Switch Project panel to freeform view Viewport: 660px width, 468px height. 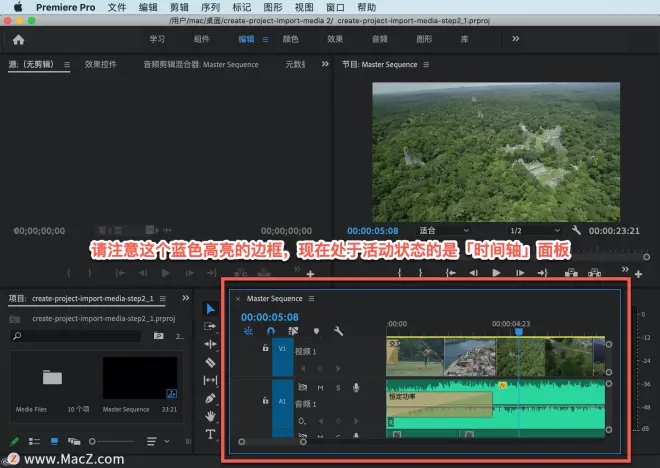(74, 441)
